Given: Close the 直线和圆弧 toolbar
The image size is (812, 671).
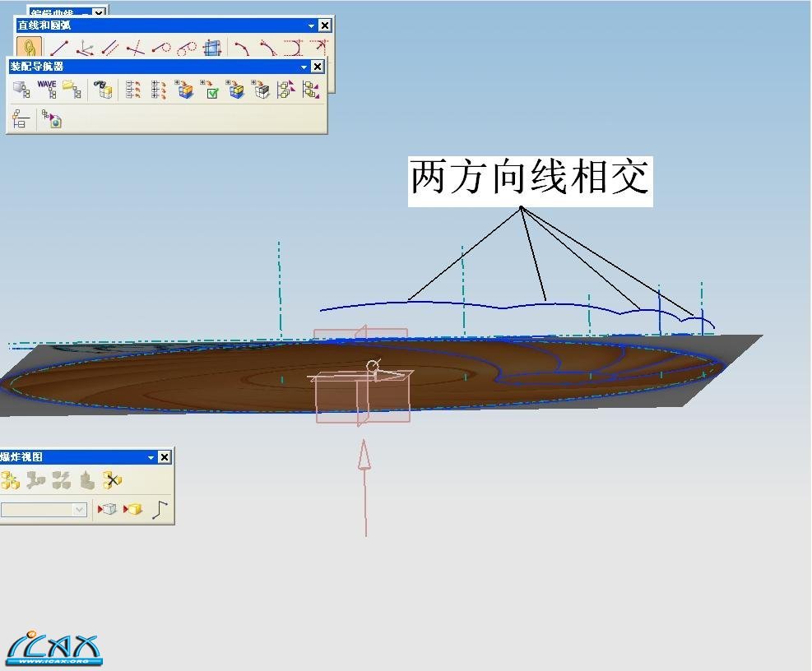Looking at the screenshot, I should (325, 25).
